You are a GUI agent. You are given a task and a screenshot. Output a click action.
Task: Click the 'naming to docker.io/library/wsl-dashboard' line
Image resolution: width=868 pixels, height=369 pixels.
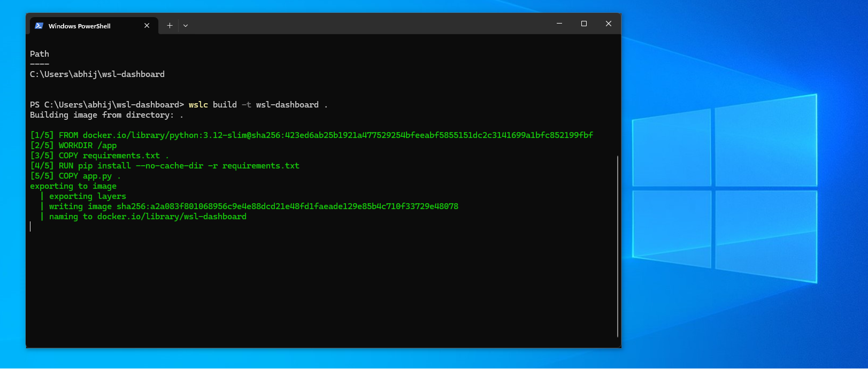[148, 217]
